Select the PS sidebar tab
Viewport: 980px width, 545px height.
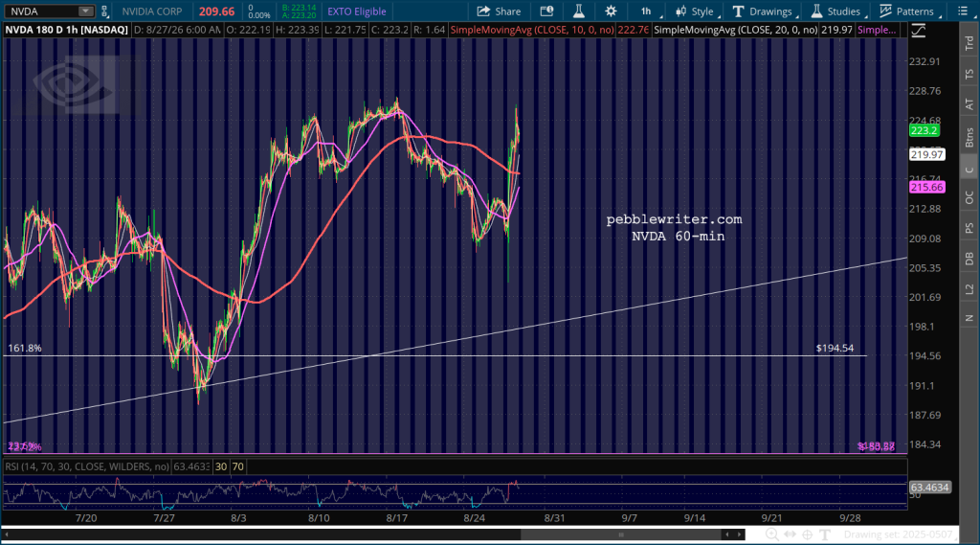click(x=969, y=228)
